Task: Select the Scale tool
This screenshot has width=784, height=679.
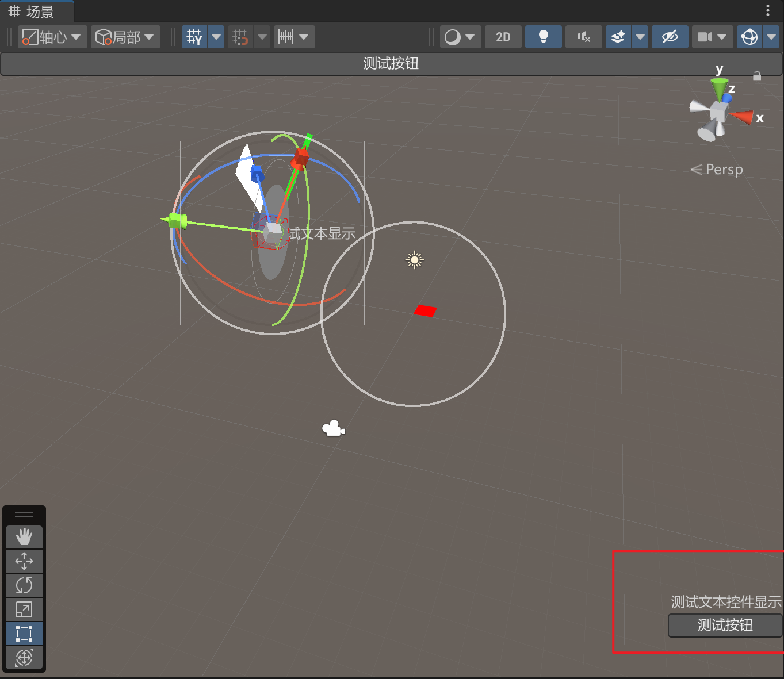Action: pyautogui.click(x=24, y=609)
